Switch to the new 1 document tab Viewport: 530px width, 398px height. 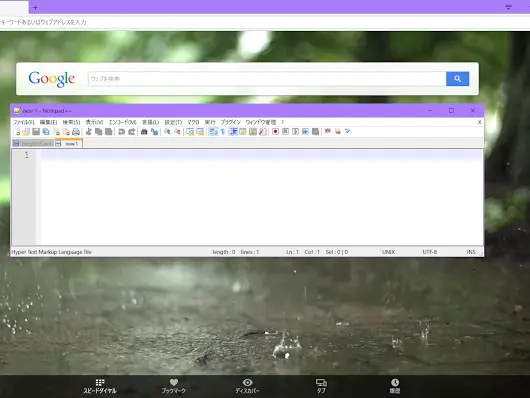(x=69, y=144)
